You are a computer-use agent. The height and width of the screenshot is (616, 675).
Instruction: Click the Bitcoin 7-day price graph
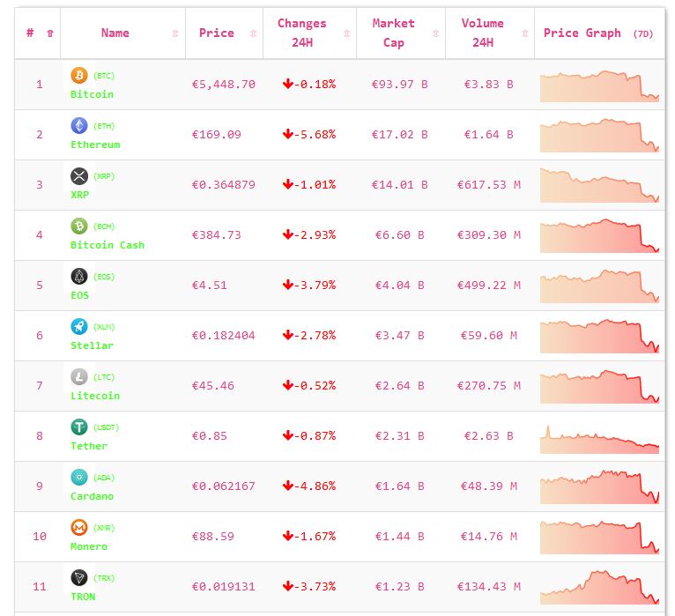click(599, 85)
